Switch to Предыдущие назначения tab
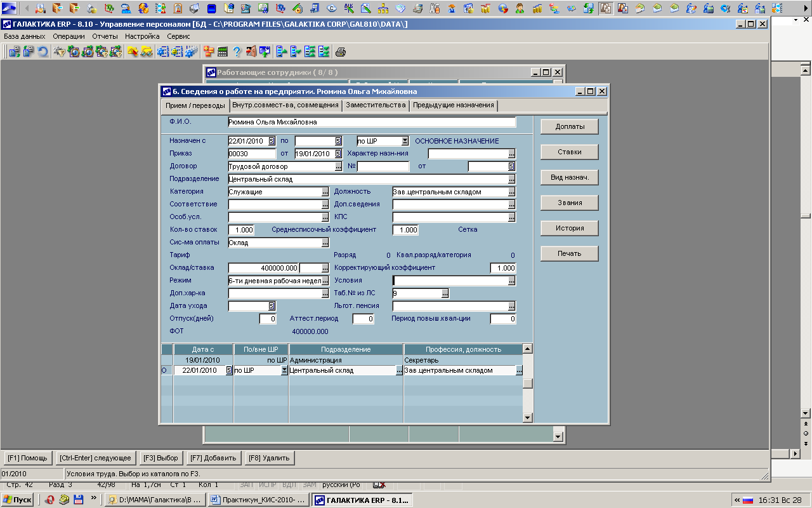812x508 pixels. [x=453, y=105]
